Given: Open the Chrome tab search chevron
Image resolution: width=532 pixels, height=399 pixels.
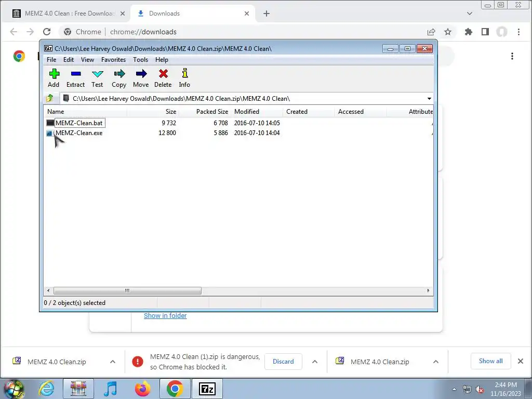Looking at the screenshot, I should [x=470, y=14].
